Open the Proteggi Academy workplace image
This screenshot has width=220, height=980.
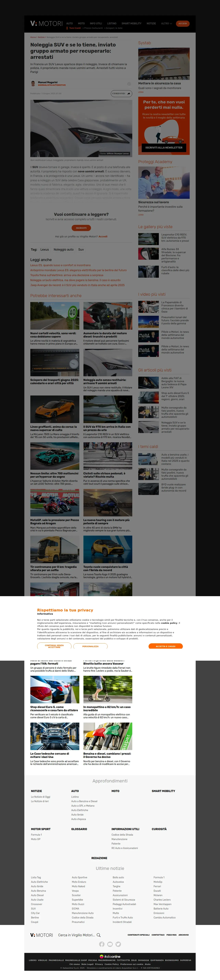click(x=164, y=183)
